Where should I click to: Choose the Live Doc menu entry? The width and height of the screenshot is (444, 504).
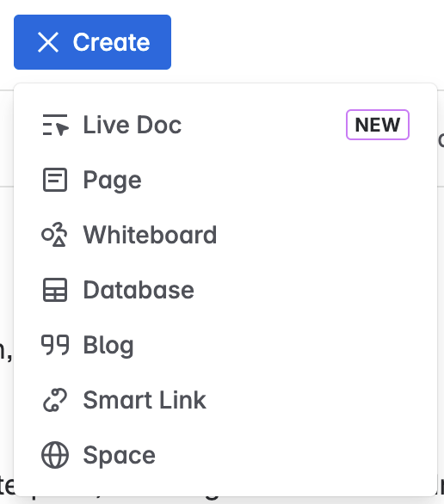click(225, 125)
